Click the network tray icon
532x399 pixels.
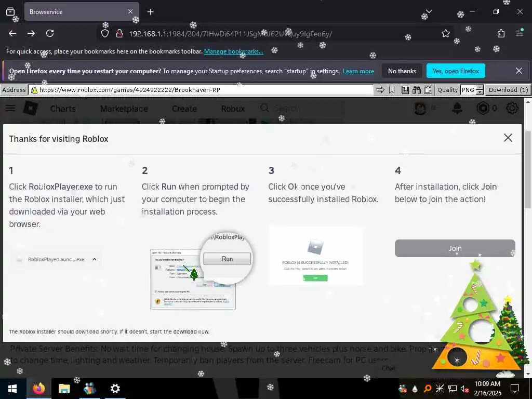point(453,389)
